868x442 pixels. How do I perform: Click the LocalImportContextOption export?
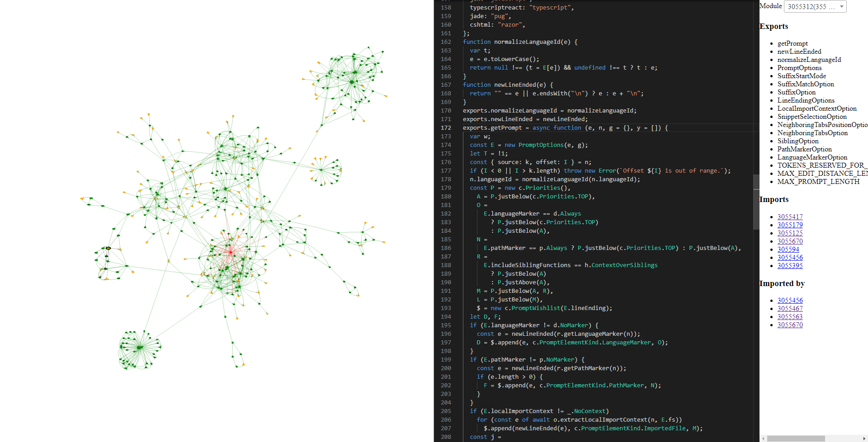point(817,108)
